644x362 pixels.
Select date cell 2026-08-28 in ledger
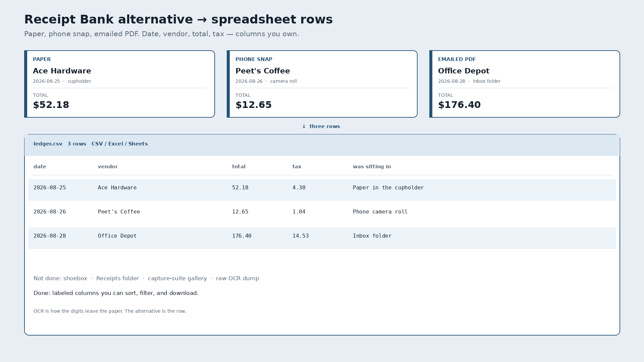point(50,236)
